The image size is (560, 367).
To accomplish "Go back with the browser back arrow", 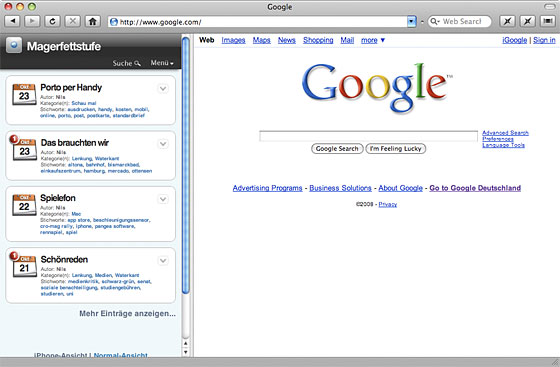I will pyautogui.click(x=12, y=21).
